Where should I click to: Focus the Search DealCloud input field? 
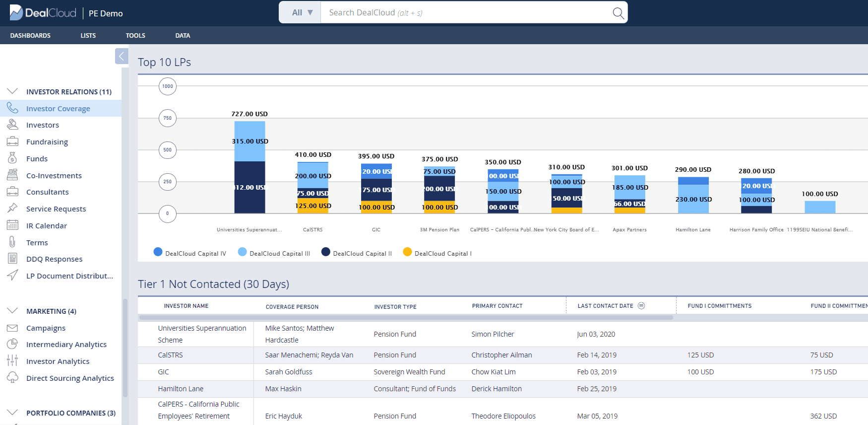pos(466,12)
